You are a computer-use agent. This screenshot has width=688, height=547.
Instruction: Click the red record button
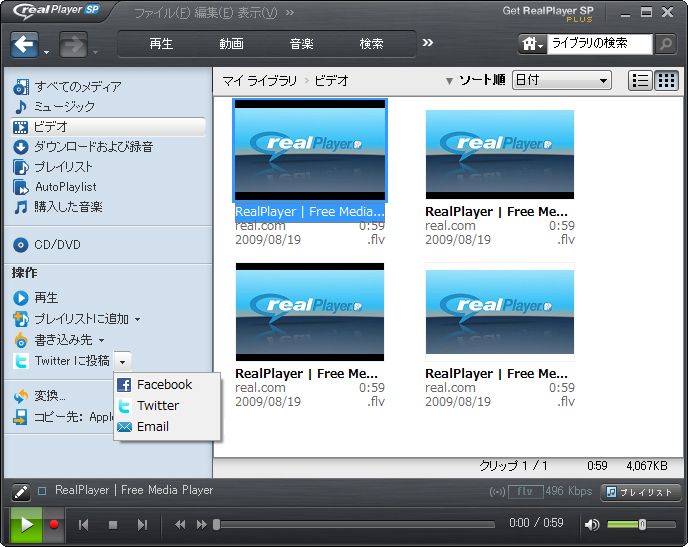(54, 525)
